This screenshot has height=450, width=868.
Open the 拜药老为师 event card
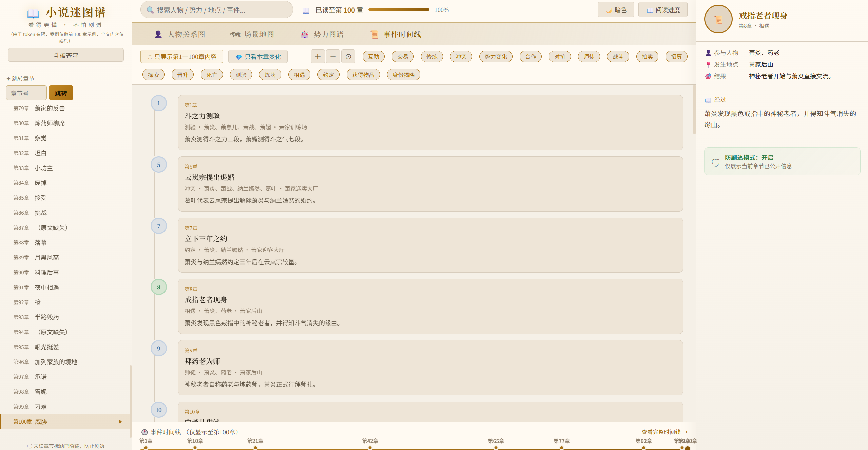pos(430,368)
